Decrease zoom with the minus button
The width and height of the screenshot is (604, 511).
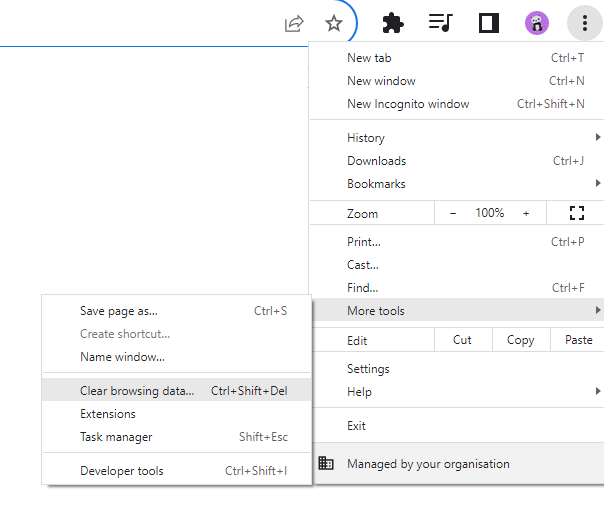point(453,213)
